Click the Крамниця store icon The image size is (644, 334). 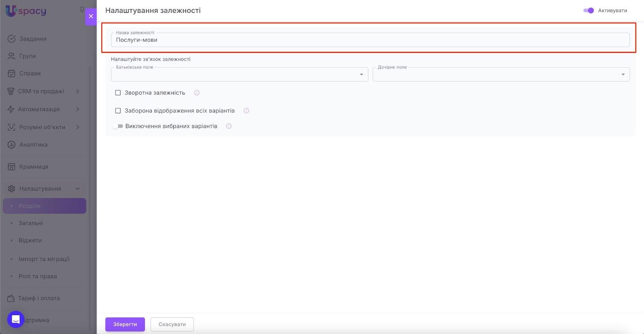[x=12, y=167]
